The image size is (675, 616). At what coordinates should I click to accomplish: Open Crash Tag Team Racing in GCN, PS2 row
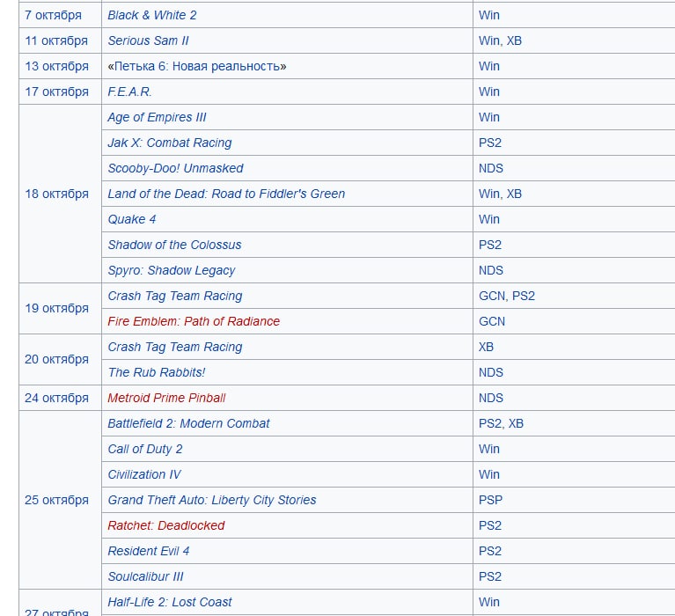[x=175, y=296]
